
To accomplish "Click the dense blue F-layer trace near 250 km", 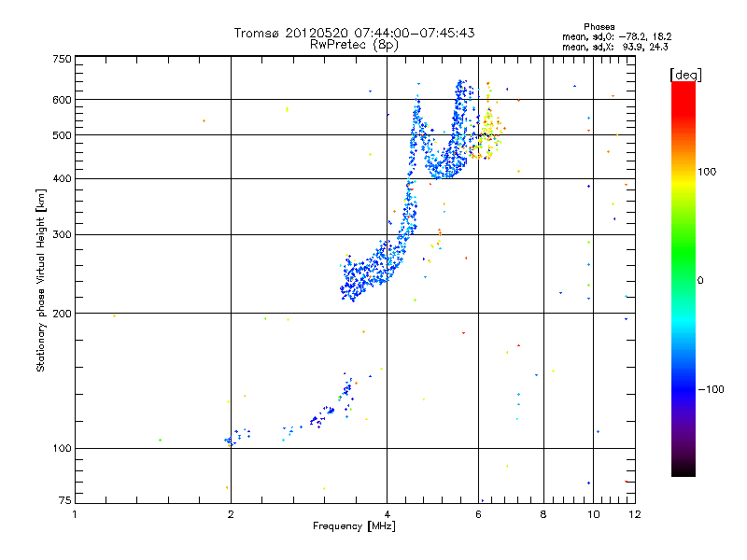I will tap(367, 273).
